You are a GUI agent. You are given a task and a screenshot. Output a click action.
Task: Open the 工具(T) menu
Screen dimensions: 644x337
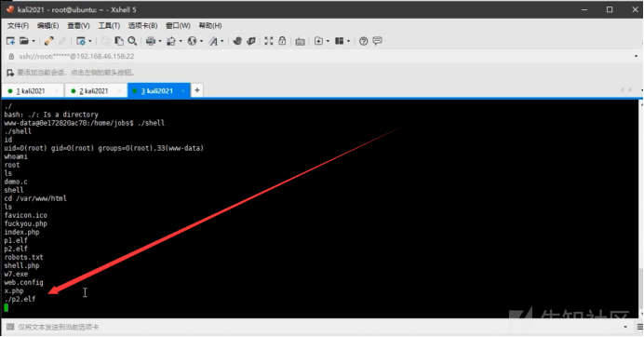click(x=109, y=25)
